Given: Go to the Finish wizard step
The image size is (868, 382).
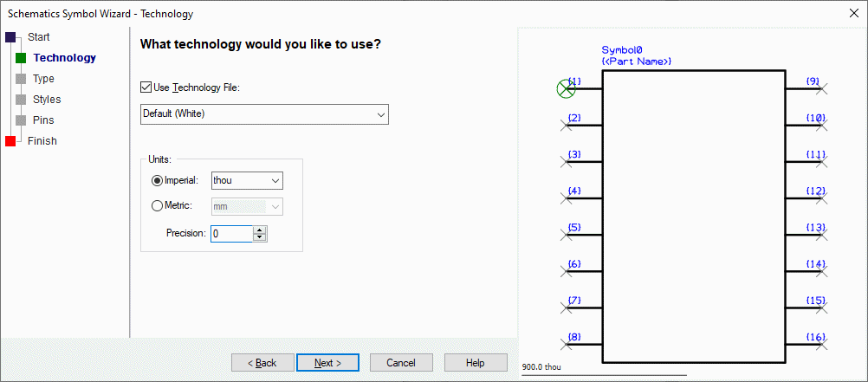Looking at the screenshot, I should (42, 141).
